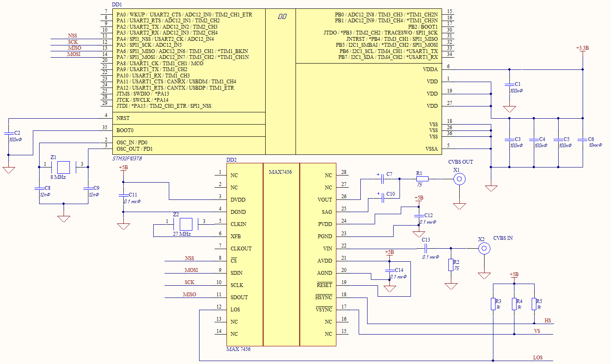The width and height of the screenshot is (610, 364).
Task: Click the 27 MHz crystal value
Action: 182,234
